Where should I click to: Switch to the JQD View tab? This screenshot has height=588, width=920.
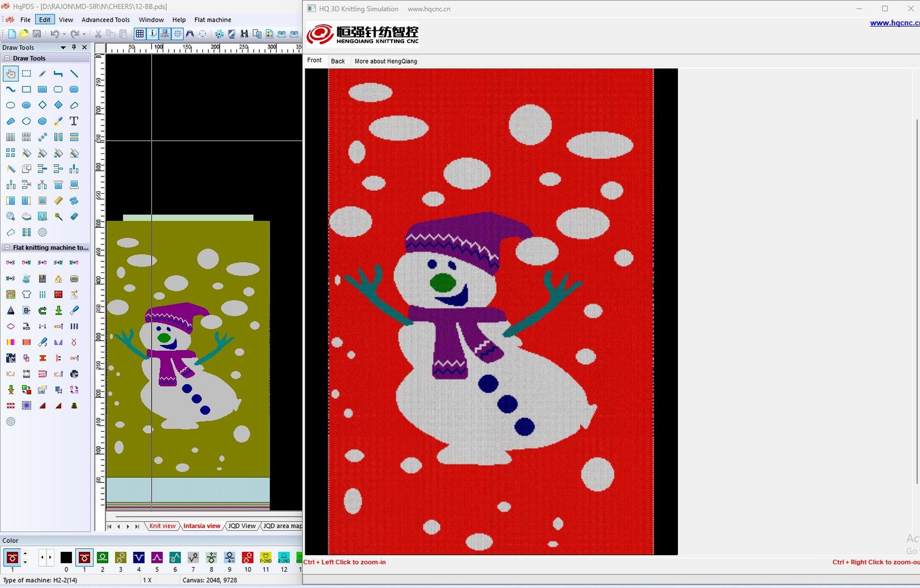pyautogui.click(x=241, y=526)
